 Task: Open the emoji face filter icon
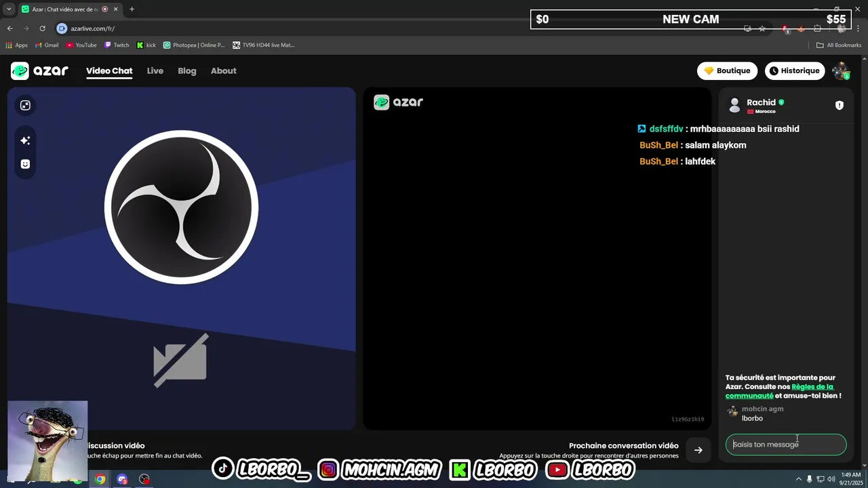pyautogui.click(x=25, y=164)
